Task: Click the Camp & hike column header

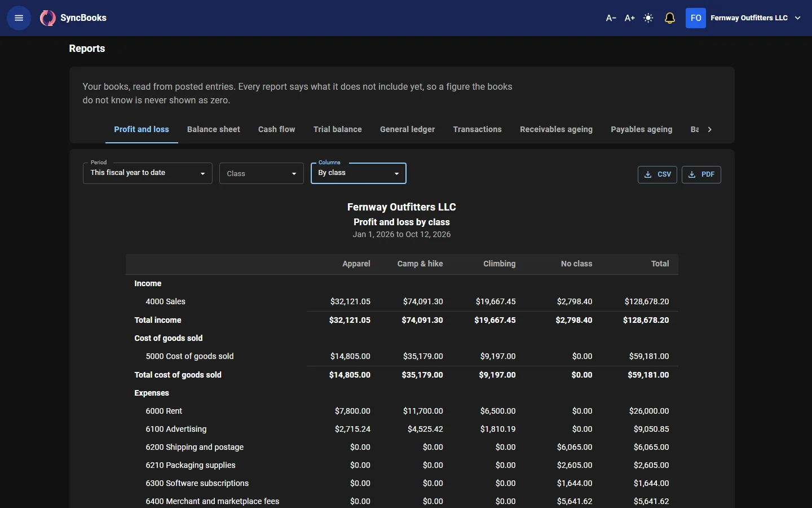Action: 420,264
